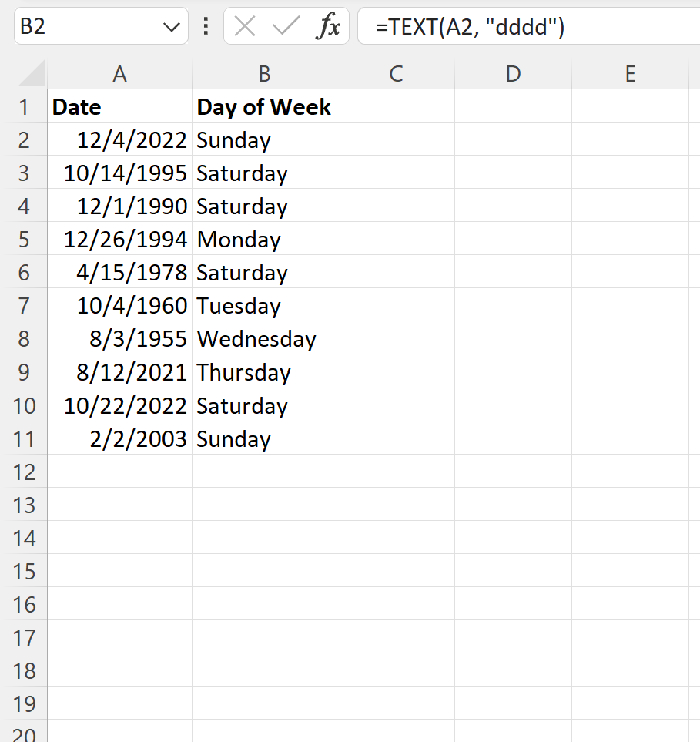Click the Insert Function (fx) icon

coord(330,25)
